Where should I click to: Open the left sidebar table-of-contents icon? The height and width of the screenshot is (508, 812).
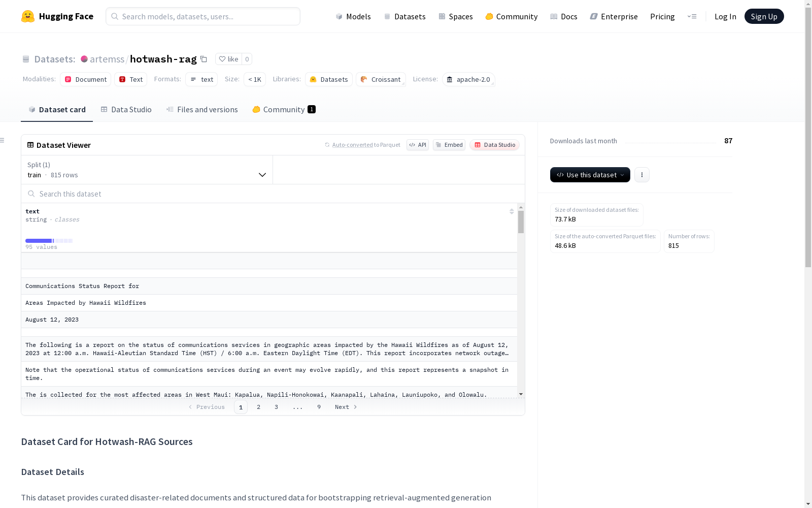click(3, 140)
